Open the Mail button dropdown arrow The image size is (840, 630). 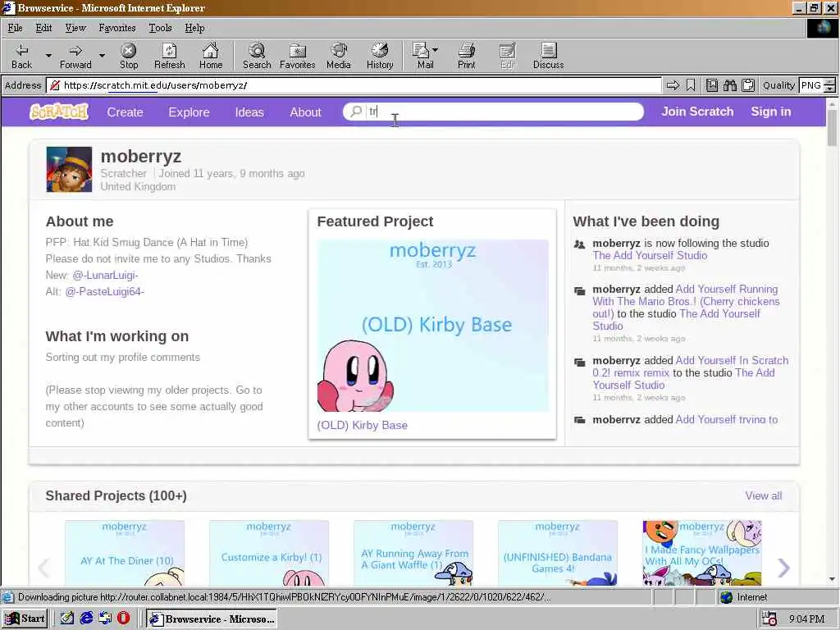coord(435,50)
